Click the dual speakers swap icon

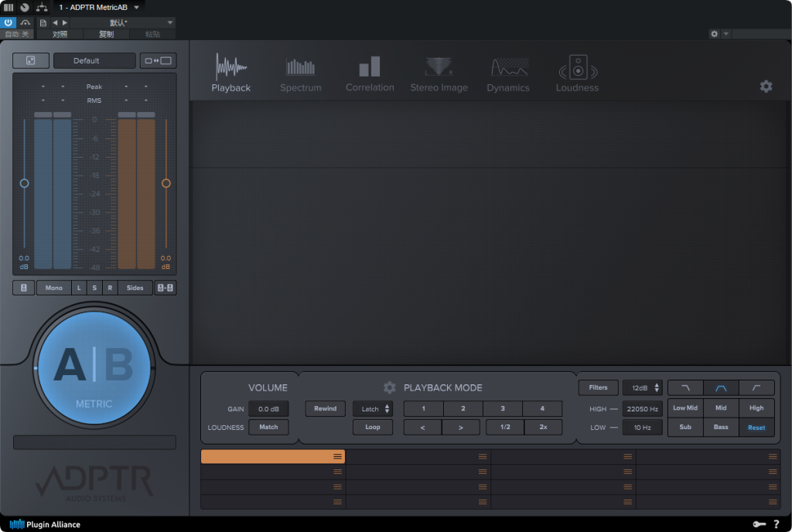166,288
